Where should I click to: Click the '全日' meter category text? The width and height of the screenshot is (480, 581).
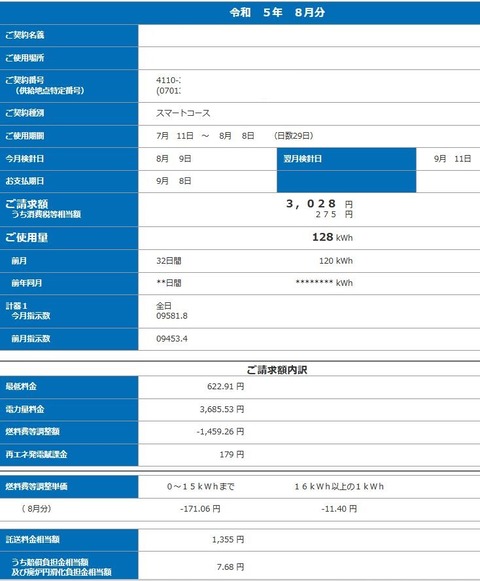164,306
